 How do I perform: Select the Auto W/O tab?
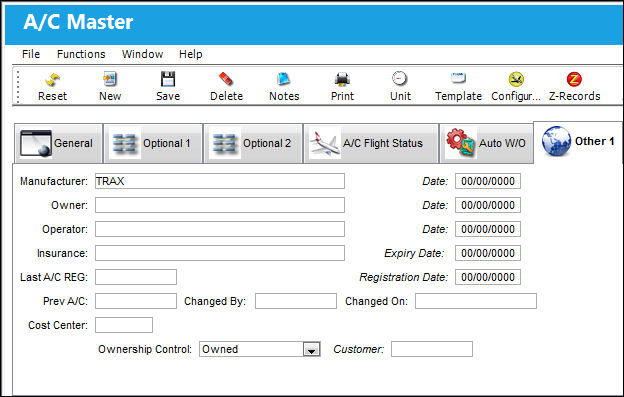[x=486, y=143]
